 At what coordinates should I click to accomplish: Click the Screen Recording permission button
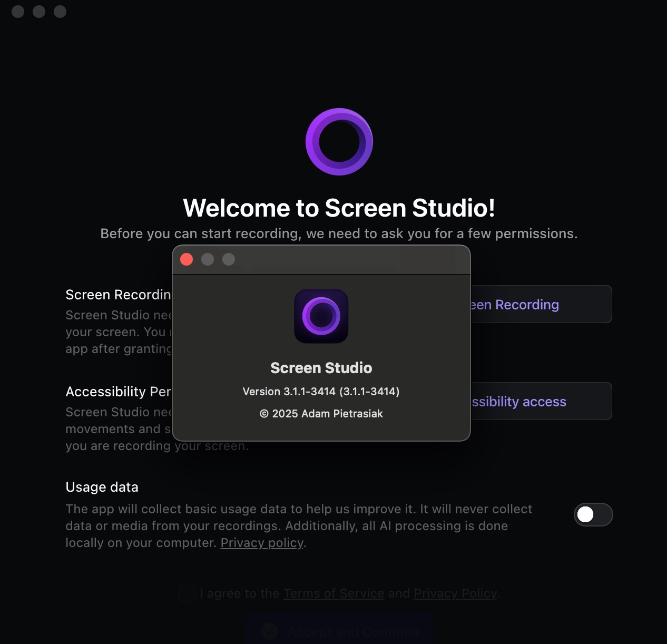[x=541, y=304]
